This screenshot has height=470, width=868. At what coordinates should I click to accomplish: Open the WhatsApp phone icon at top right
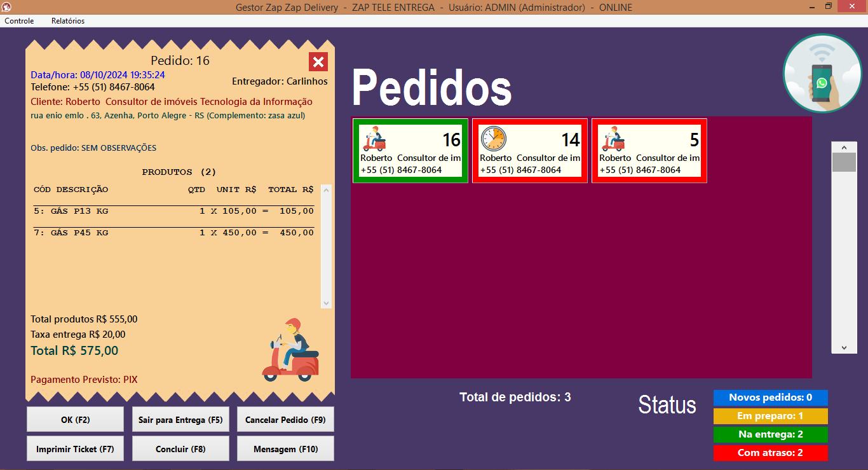(x=822, y=73)
